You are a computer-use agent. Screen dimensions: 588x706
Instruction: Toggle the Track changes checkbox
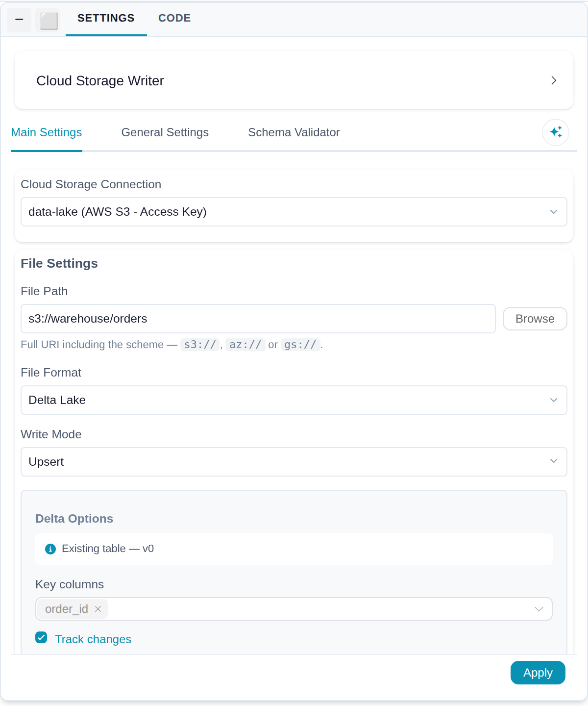coord(41,637)
